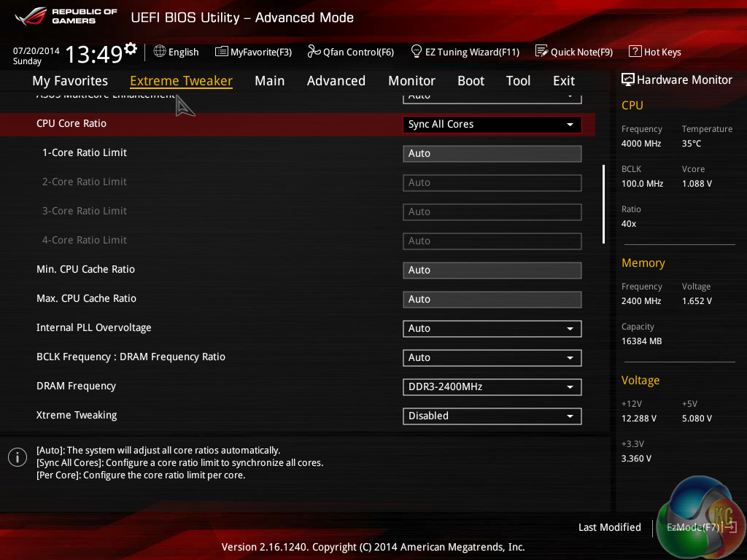
Task: Click the memory frequency value 2400 MHz
Action: [641, 301]
